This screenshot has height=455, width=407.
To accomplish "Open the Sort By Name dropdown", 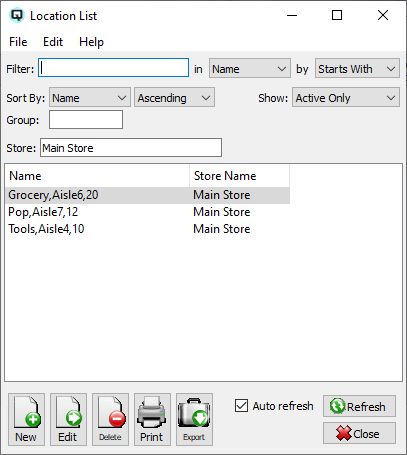I will click(90, 97).
